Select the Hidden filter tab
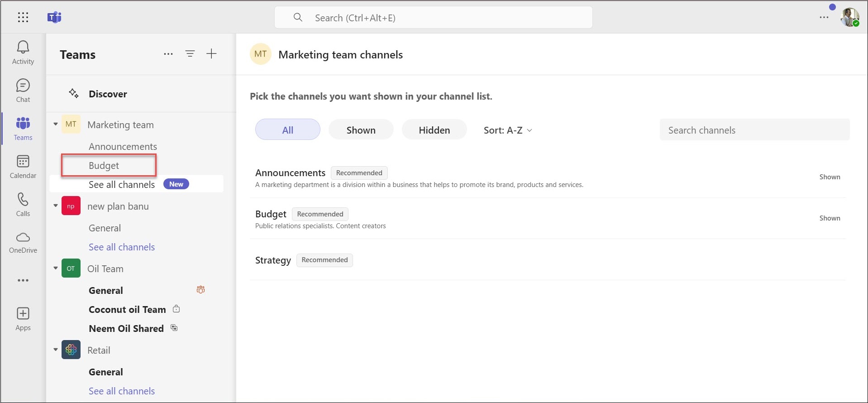868x403 pixels. [434, 130]
